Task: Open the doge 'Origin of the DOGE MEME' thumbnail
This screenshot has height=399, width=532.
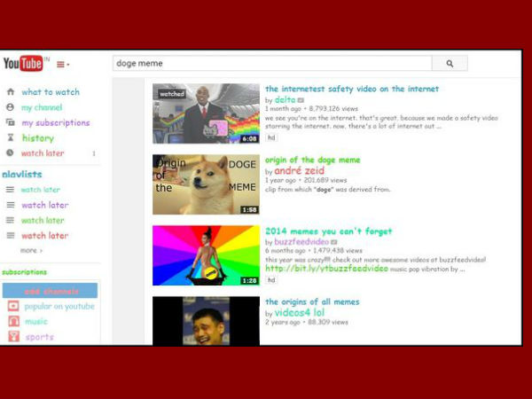Action: point(206,184)
